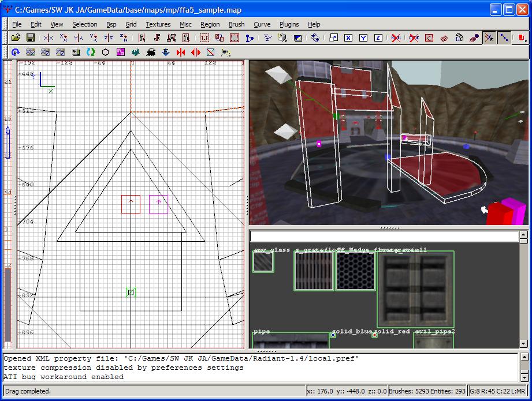Open the Brush menu

pos(236,24)
